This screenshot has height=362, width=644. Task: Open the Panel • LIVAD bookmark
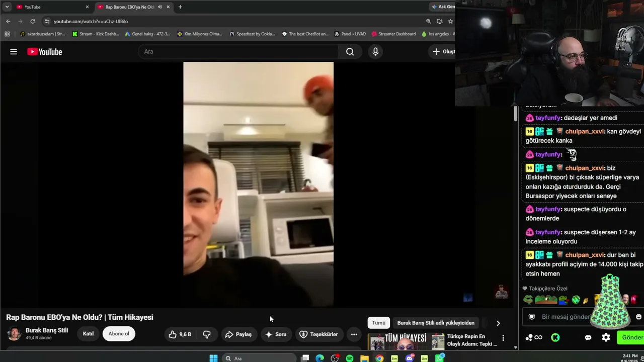tap(350, 34)
